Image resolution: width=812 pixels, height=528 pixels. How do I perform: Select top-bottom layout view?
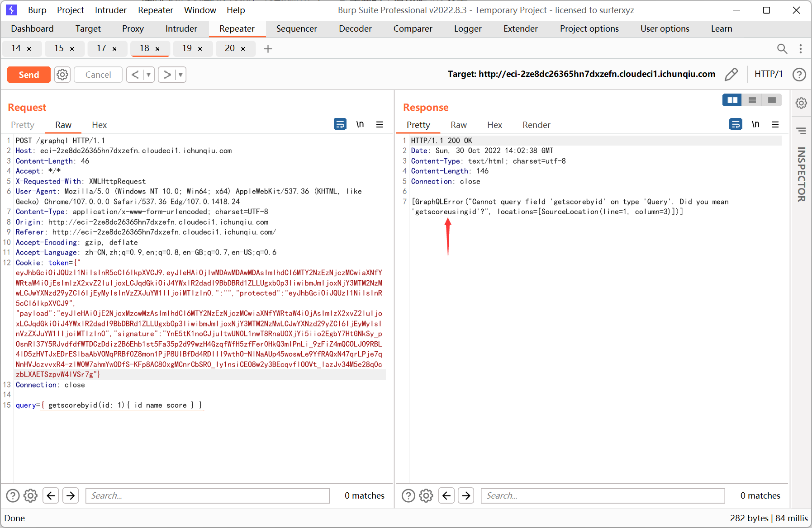pyautogui.click(x=752, y=100)
